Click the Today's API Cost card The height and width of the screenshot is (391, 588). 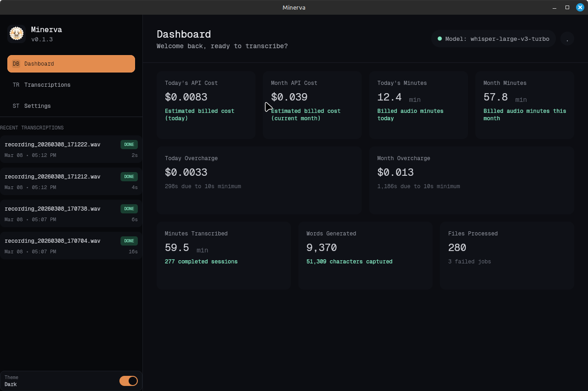point(206,105)
